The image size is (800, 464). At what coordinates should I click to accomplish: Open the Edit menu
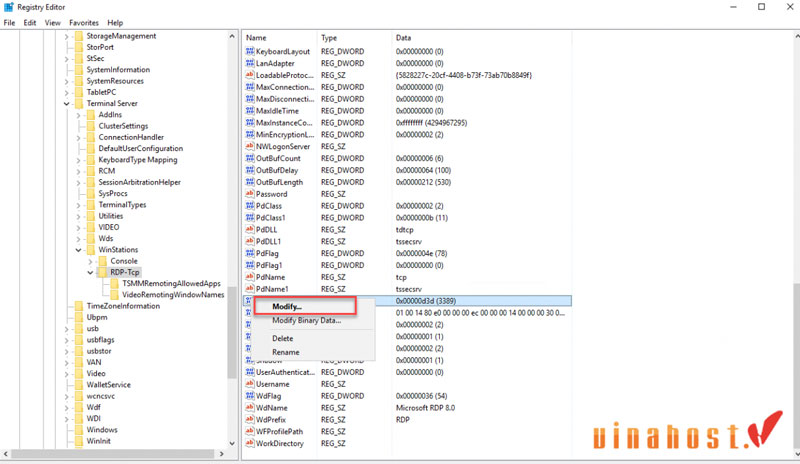click(x=30, y=22)
